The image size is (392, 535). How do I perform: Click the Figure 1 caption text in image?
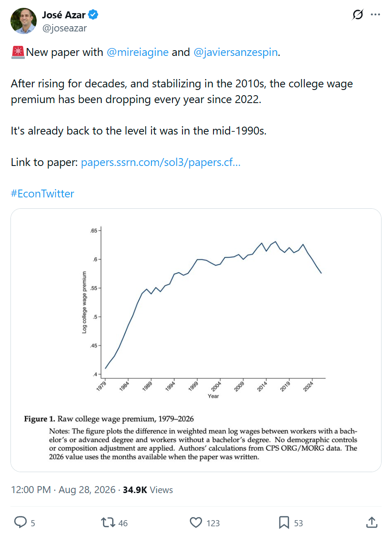109,419
